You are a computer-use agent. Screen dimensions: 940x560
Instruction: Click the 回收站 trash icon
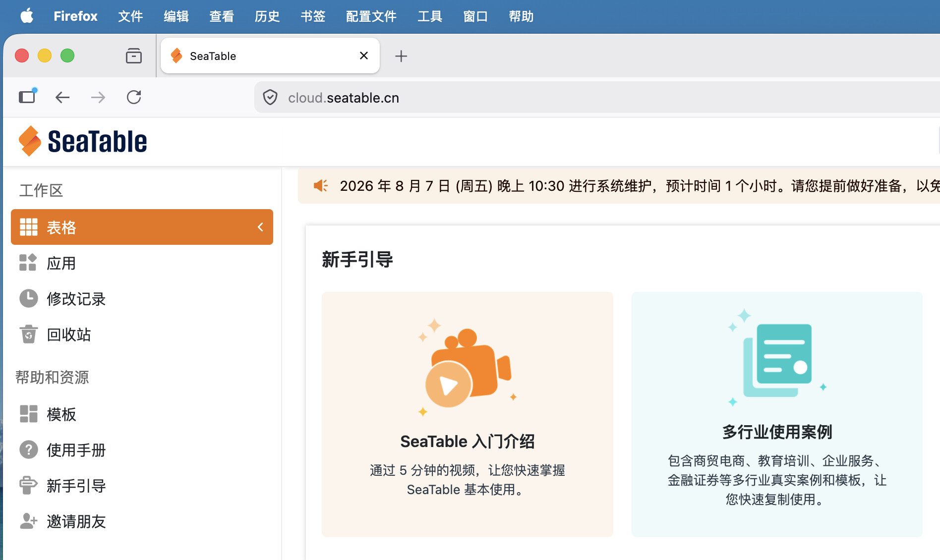(x=29, y=334)
